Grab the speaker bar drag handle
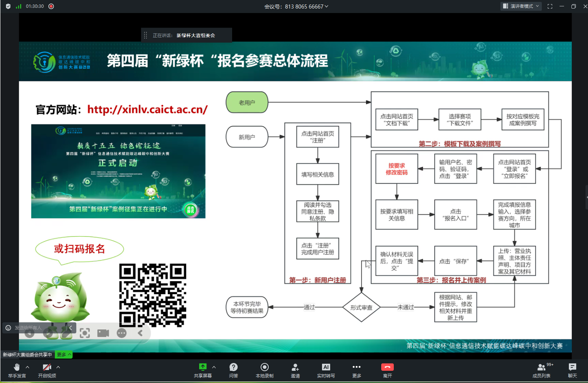Image resolution: width=588 pixels, height=383 pixels. coord(145,35)
